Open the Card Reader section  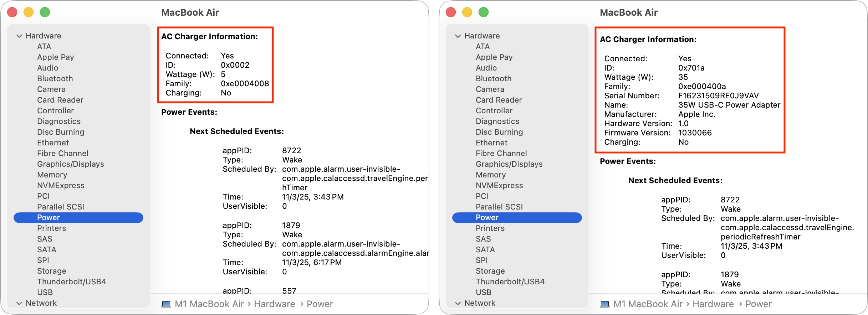click(60, 100)
